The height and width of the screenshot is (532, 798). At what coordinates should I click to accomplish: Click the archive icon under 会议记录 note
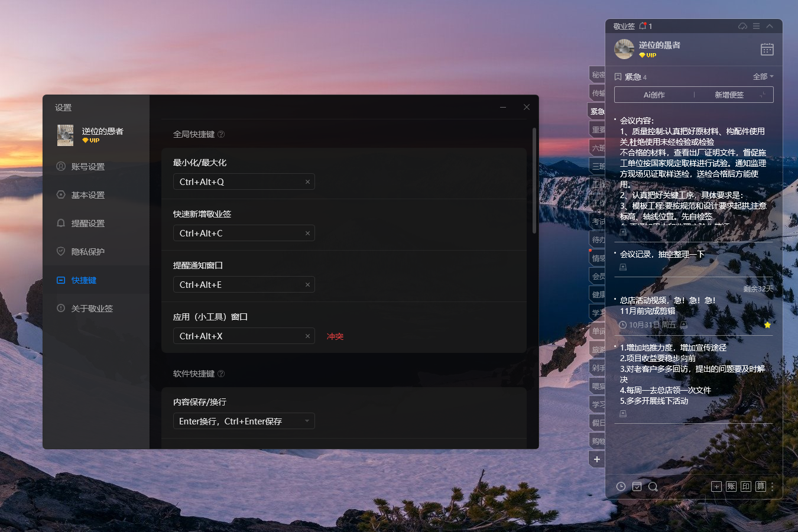[x=623, y=267]
